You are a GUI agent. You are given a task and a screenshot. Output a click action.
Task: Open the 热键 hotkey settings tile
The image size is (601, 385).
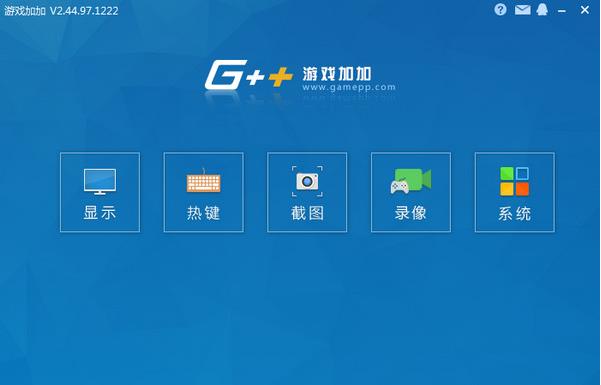point(204,192)
